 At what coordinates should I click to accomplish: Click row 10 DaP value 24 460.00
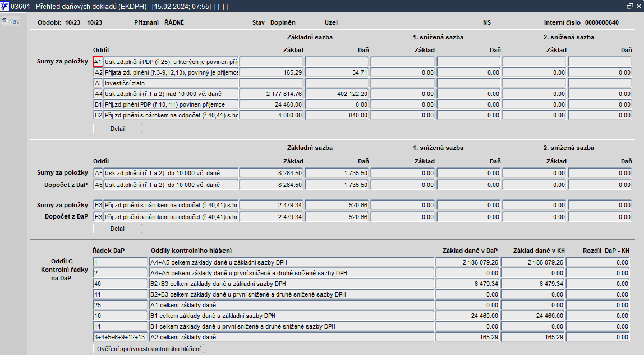coord(467,316)
